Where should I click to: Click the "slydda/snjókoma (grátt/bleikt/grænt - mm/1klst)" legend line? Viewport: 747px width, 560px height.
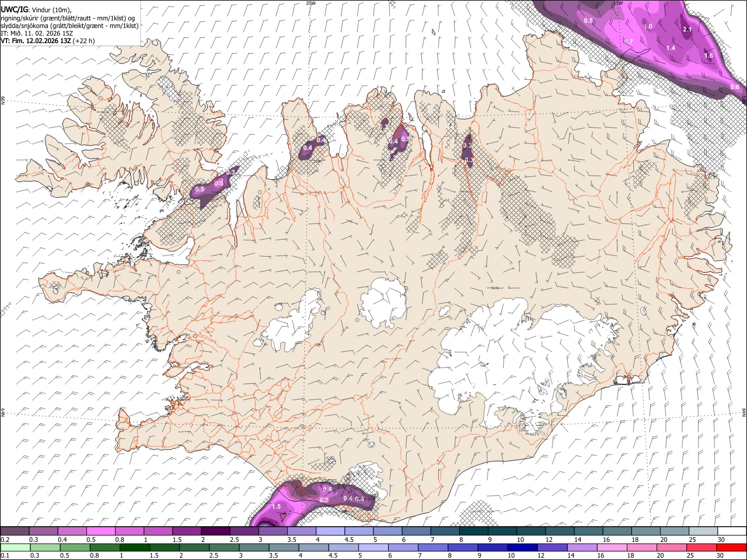(x=69, y=26)
